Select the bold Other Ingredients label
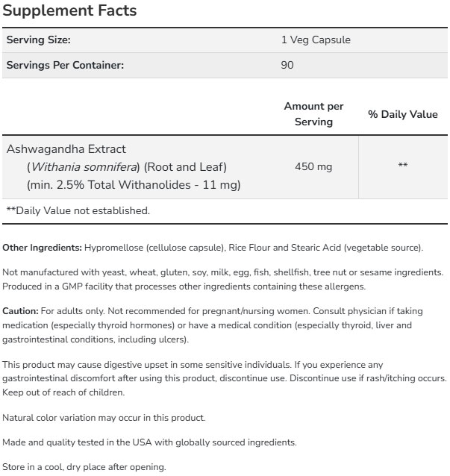Viewport: 450px width, 476px height. [42, 247]
